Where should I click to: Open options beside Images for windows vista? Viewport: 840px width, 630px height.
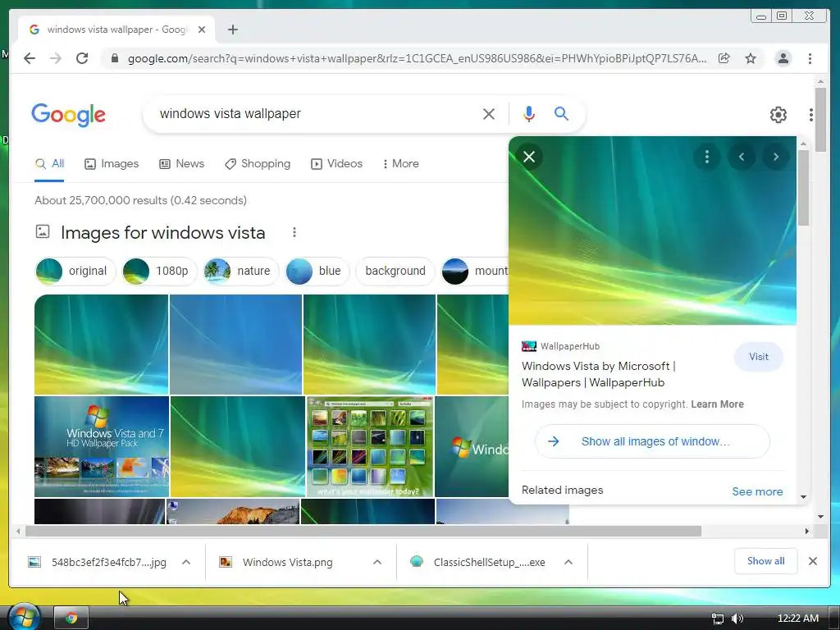click(x=294, y=232)
